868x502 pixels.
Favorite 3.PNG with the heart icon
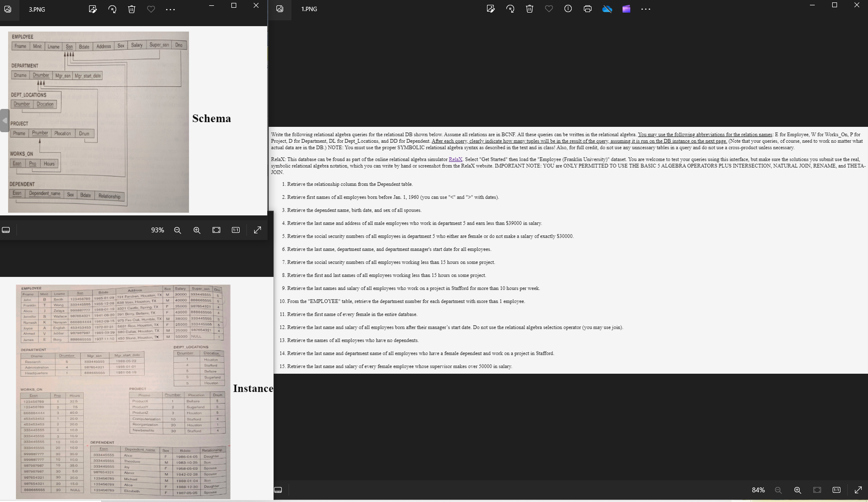coord(151,9)
